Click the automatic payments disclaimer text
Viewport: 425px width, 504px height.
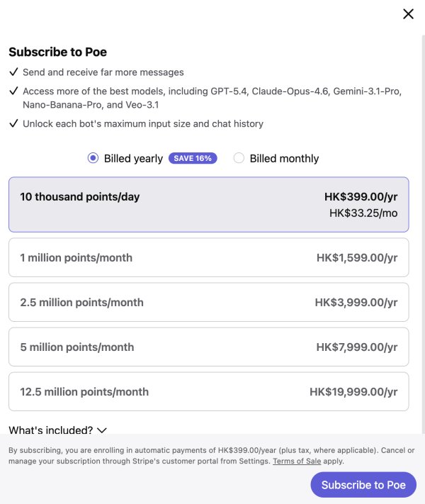click(177, 451)
